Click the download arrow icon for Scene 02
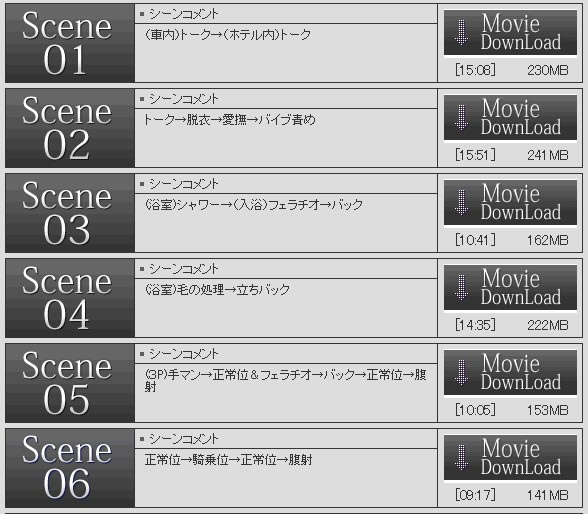The image size is (588, 514). (x=461, y=118)
